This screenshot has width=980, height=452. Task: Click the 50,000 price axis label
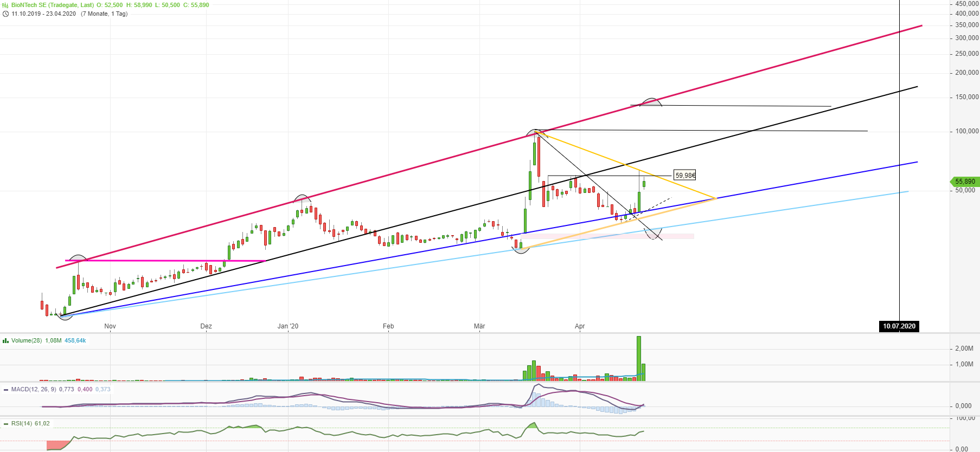965,190
